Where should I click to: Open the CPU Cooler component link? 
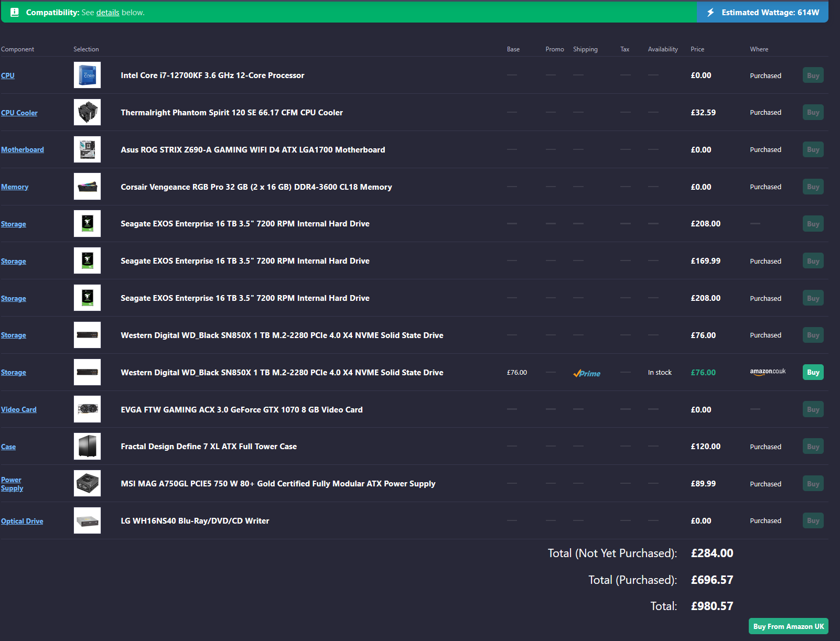click(x=19, y=113)
